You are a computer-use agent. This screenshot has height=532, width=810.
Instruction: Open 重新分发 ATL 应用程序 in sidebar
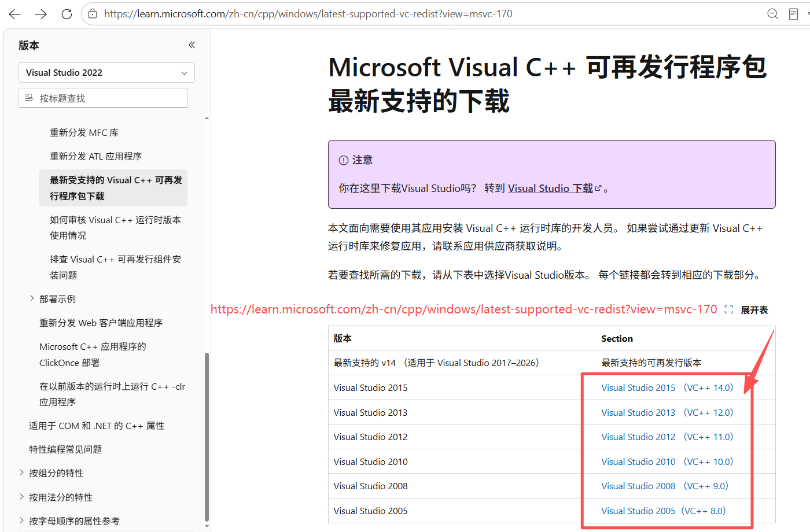(x=96, y=156)
